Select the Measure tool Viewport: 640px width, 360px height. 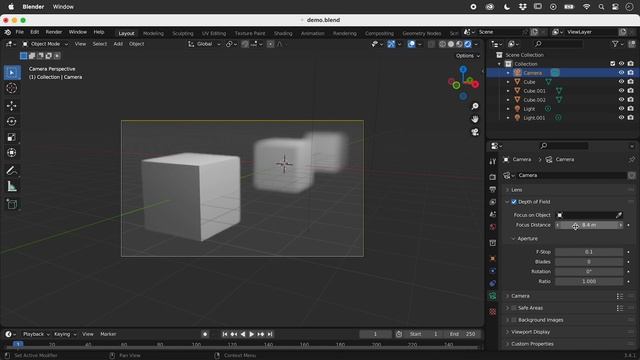tap(12, 187)
